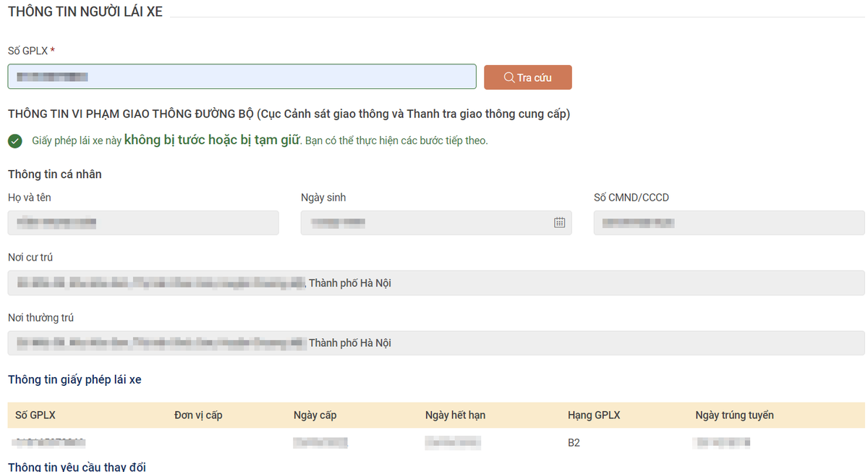Select the Ngày cấp column header
The image size is (868, 472).
[315, 415]
